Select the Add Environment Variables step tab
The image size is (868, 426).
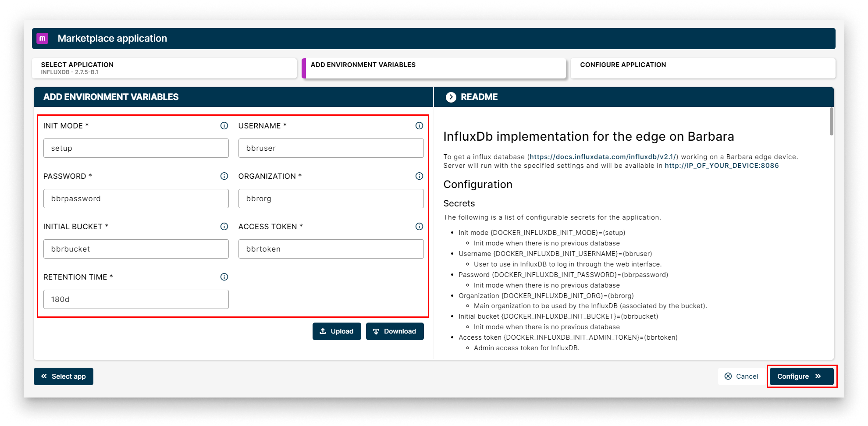[434, 68]
